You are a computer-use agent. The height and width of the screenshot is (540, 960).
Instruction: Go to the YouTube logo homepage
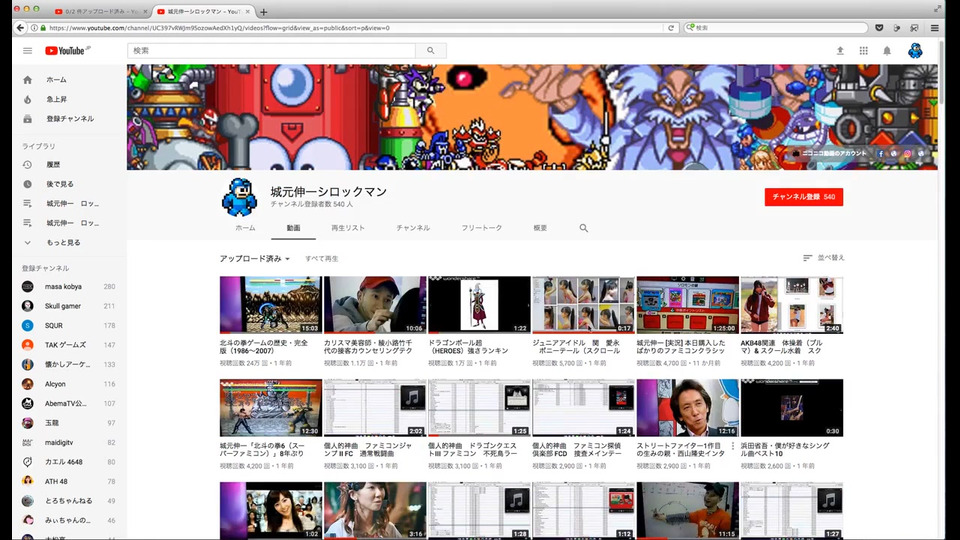67,51
